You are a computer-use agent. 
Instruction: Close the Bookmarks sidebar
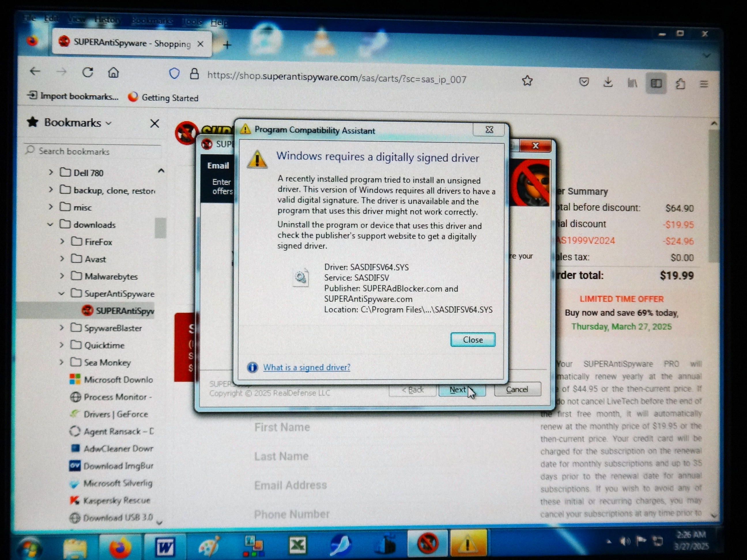coord(155,124)
